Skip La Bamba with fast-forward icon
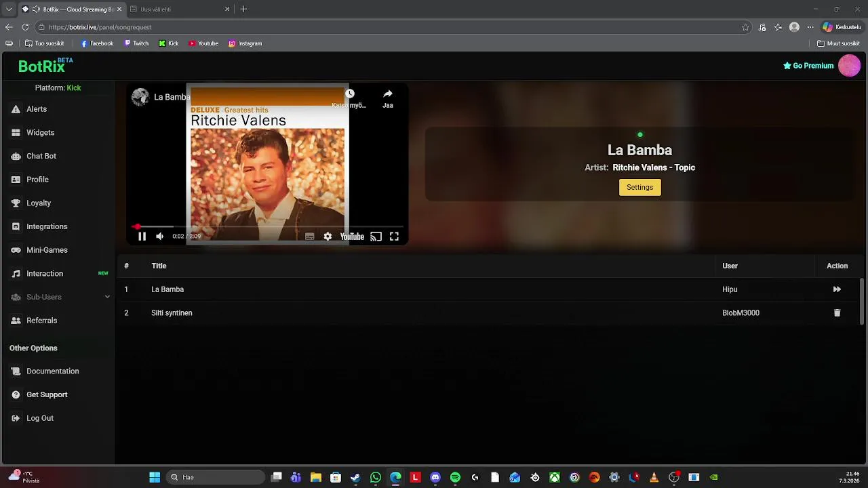 point(837,289)
